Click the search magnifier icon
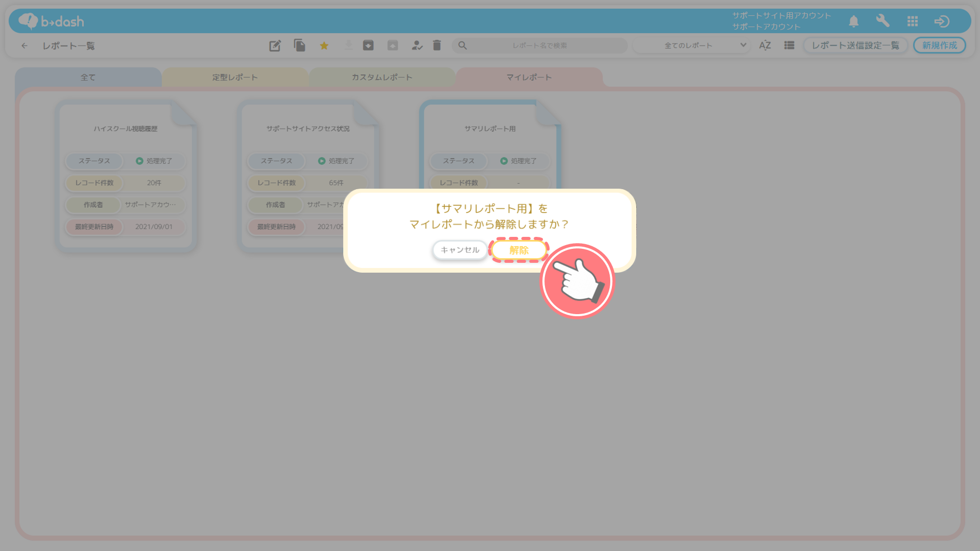 pyautogui.click(x=463, y=46)
